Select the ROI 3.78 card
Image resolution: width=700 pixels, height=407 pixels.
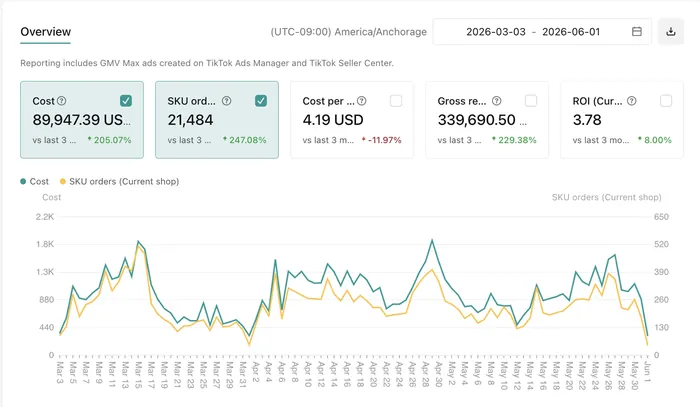[x=622, y=120]
